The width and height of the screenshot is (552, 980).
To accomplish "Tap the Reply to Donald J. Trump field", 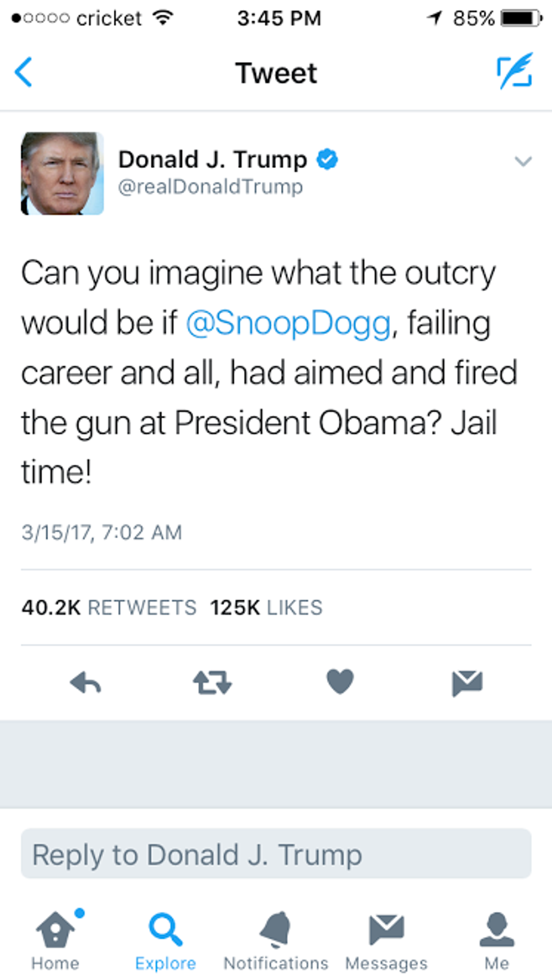I will [x=276, y=854].
